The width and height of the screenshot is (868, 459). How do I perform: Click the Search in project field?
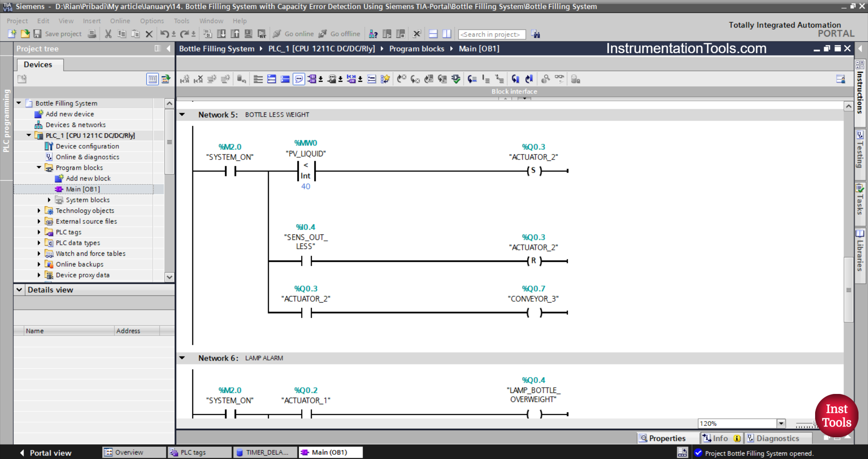[x=491, y=34]
